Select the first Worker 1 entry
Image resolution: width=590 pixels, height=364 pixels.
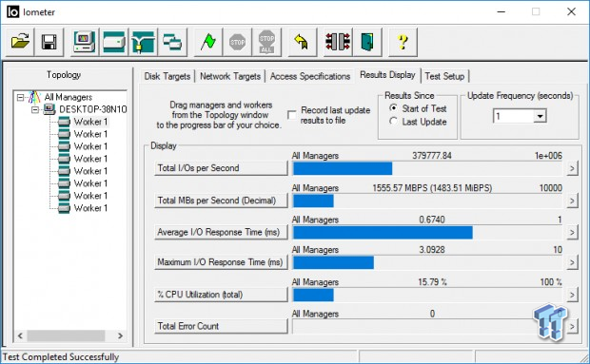(90, 122)
